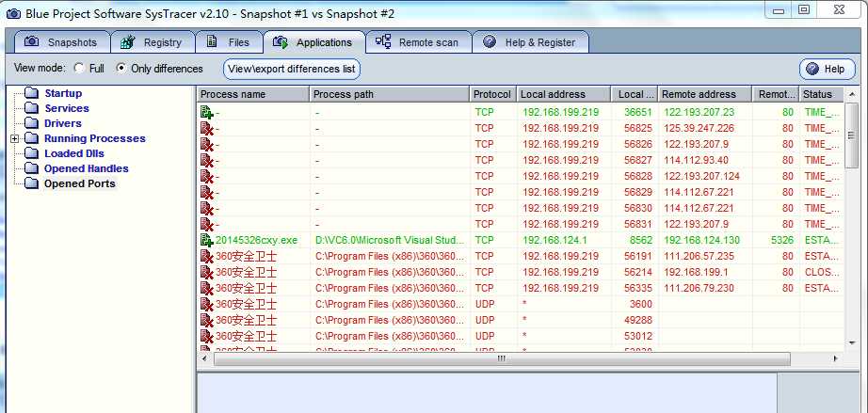This screenshot has width=868, height=413.
Task: Click the Drivers folder icon
Action: (x=32, y=122)
